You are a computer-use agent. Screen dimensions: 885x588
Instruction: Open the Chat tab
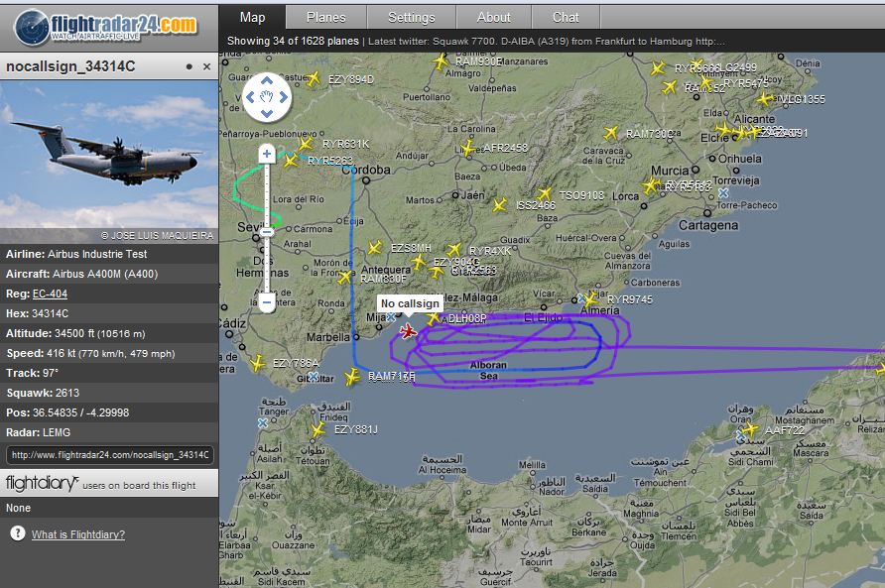click(x=566, y=17)
